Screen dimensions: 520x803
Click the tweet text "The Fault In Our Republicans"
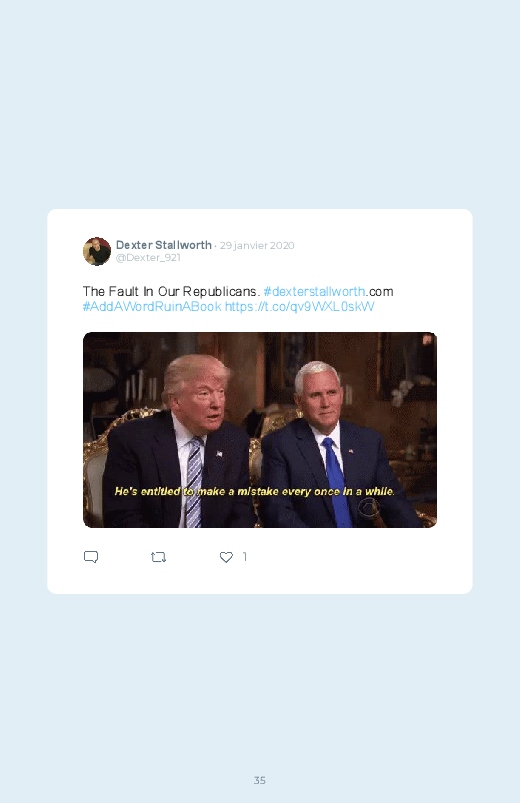pos(170,291)
